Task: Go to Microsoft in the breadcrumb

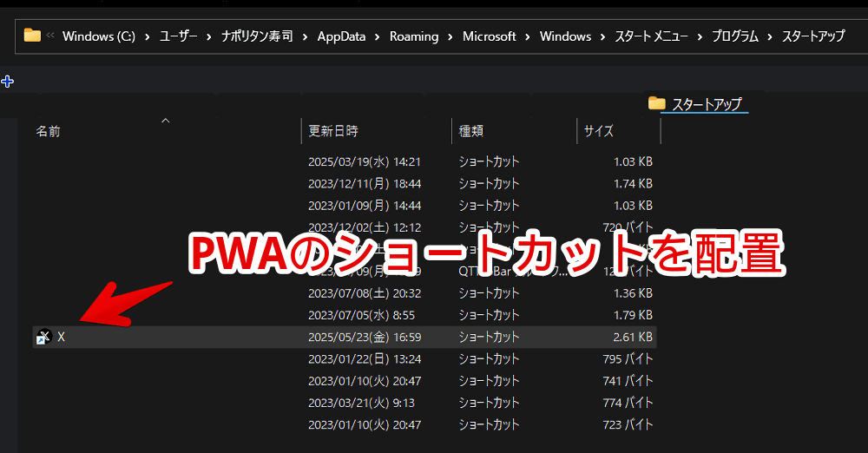Action: (x=489, y=36)
